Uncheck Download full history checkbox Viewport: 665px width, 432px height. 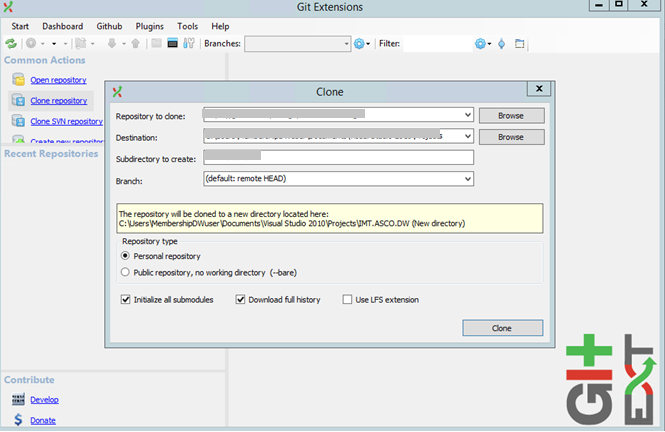coord(240,299)
